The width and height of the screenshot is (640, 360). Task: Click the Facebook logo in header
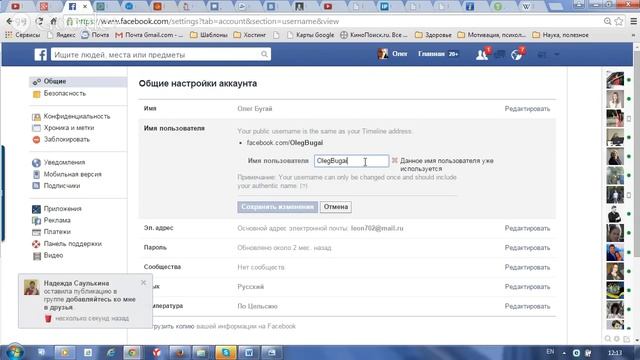pyautogui.click(x=40, y=54)
